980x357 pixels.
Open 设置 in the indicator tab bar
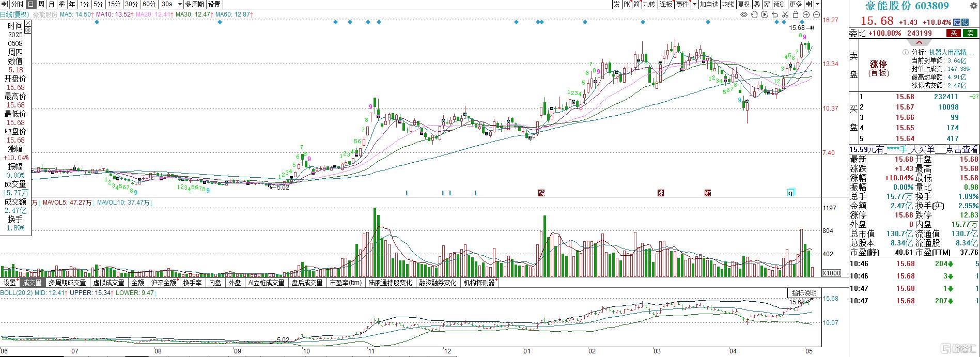coord(10,283)
